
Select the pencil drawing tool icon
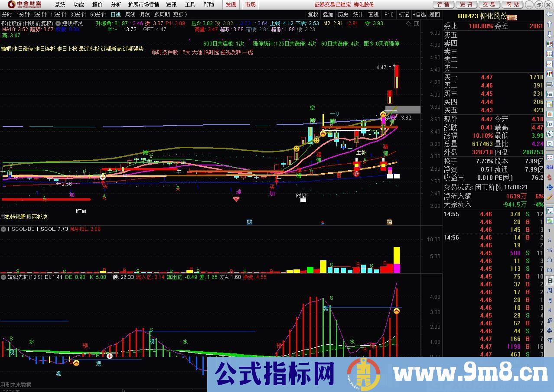pyautogui.click(x=549, y=197)
